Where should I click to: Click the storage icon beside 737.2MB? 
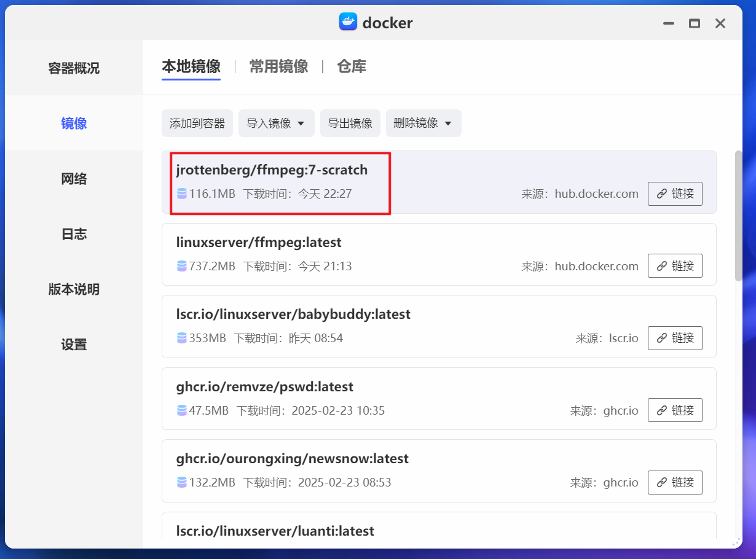(181, 266)
